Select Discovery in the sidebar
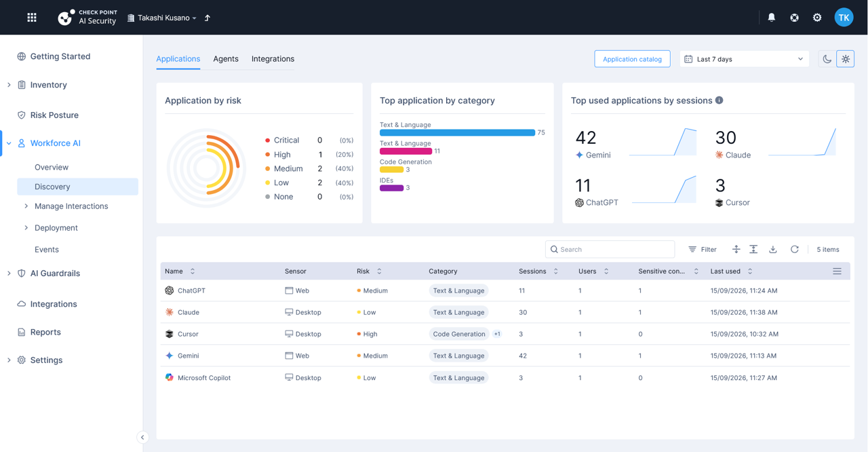The height and width of the screenshot is (452, 868). coord(77,187)
